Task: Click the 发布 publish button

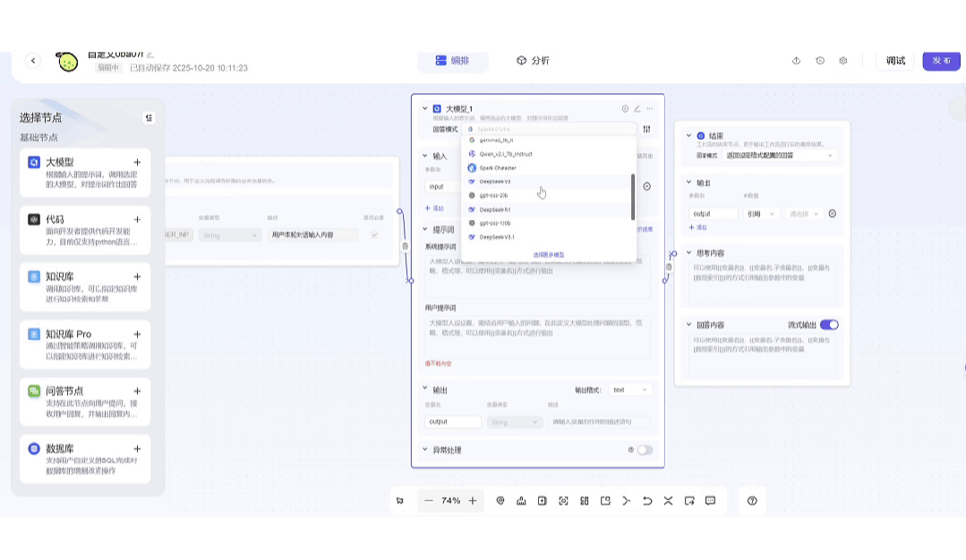Action: [x=941, y=61]
